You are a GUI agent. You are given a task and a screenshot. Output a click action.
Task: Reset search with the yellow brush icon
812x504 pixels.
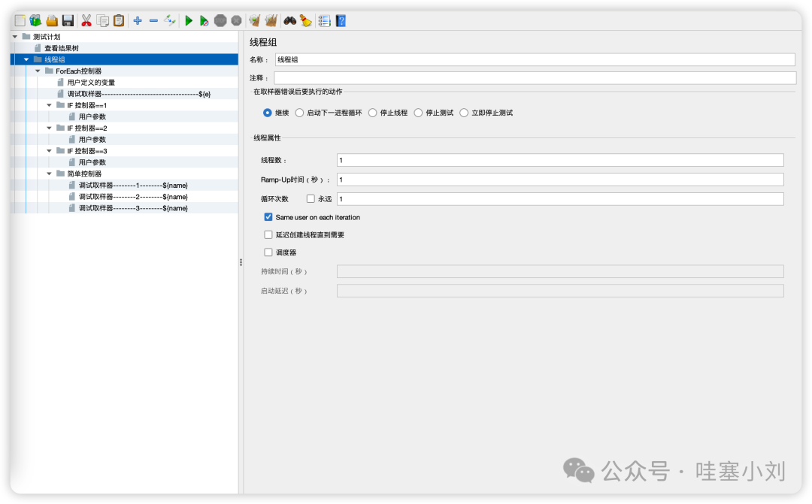coord(305,21)
